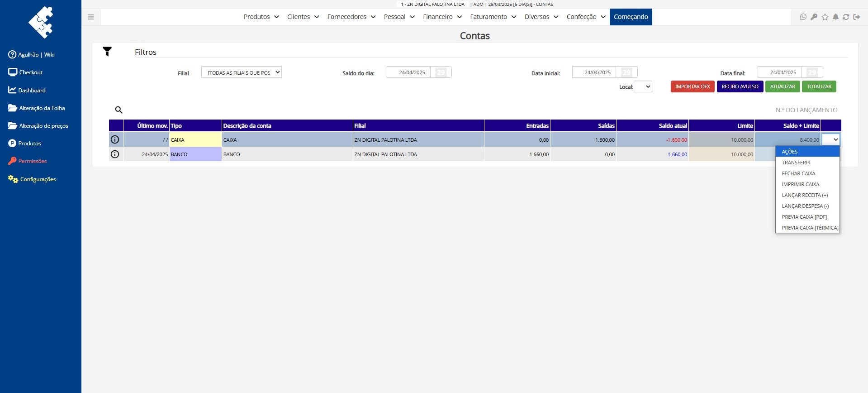
Task: Open Permissões in the sidebar
Action: (27, 161)
